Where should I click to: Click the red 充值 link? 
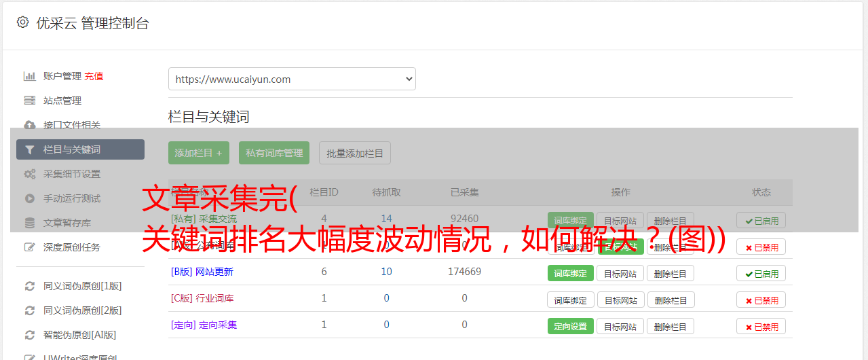94,76
